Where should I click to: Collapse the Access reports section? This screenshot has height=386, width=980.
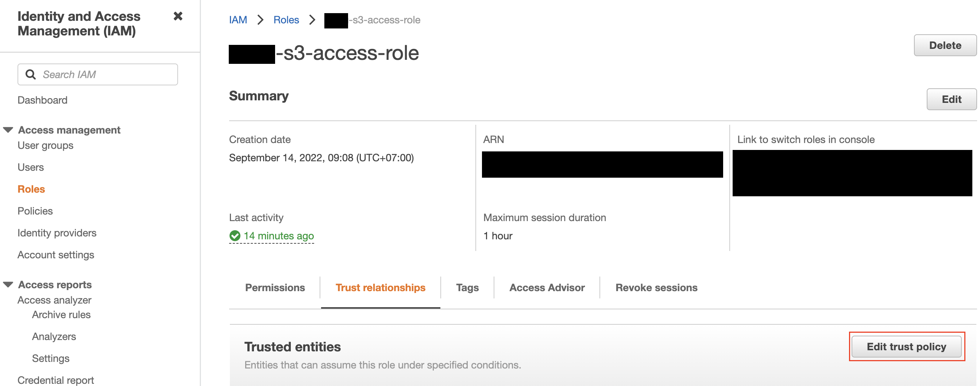pos(8,285)
